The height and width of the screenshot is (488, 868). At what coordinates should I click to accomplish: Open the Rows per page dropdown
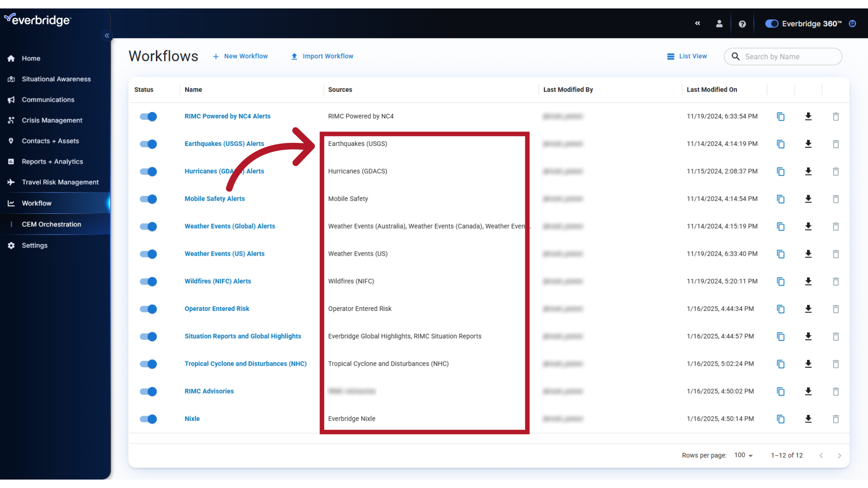pyautogui.click(x=743, y=455)
